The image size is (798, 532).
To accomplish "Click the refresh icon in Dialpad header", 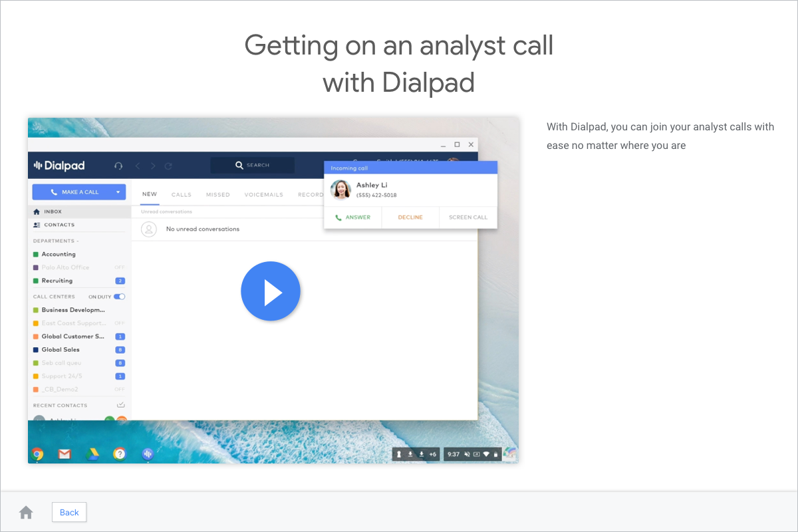I will 168,166.
